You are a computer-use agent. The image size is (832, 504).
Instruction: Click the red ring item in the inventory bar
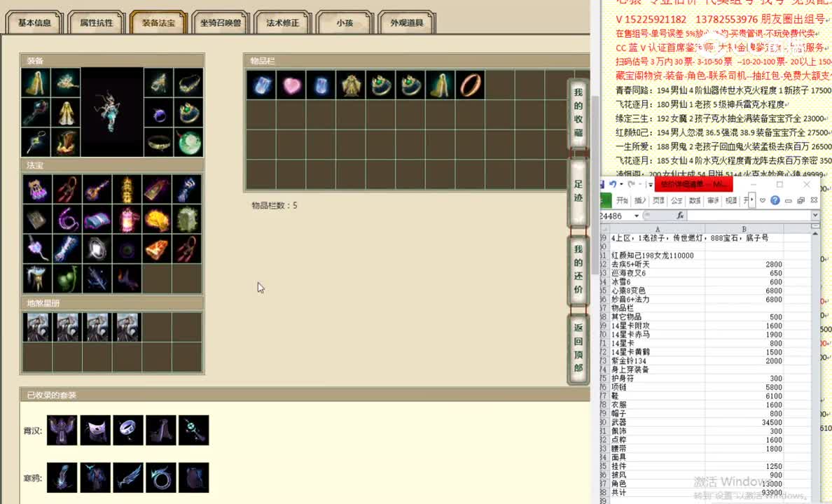470,85
